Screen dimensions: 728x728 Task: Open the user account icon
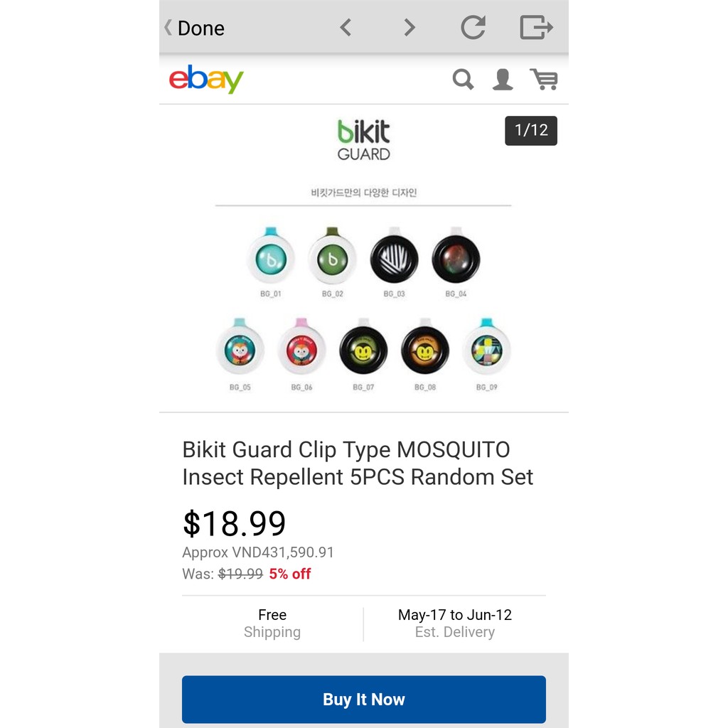[x=503, y=80]
